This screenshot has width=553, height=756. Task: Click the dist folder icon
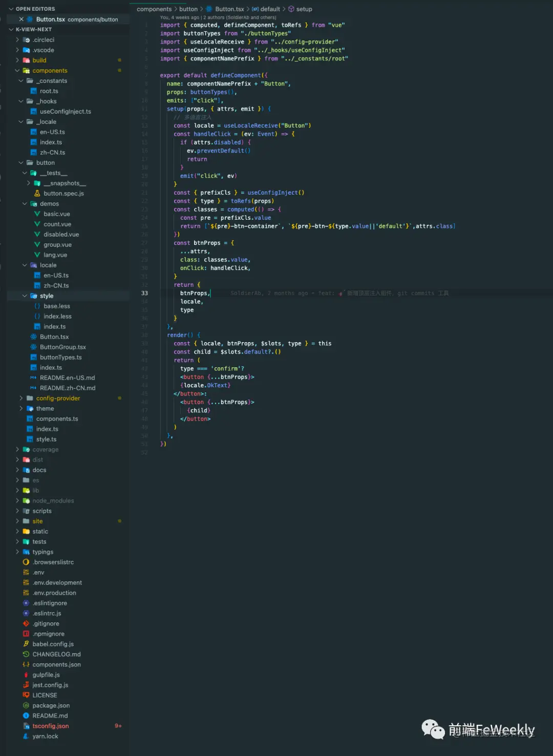click(26, 459)
